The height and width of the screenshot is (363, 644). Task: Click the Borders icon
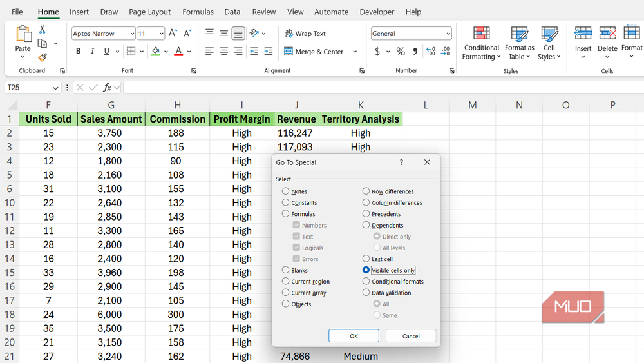coord(131,52)
